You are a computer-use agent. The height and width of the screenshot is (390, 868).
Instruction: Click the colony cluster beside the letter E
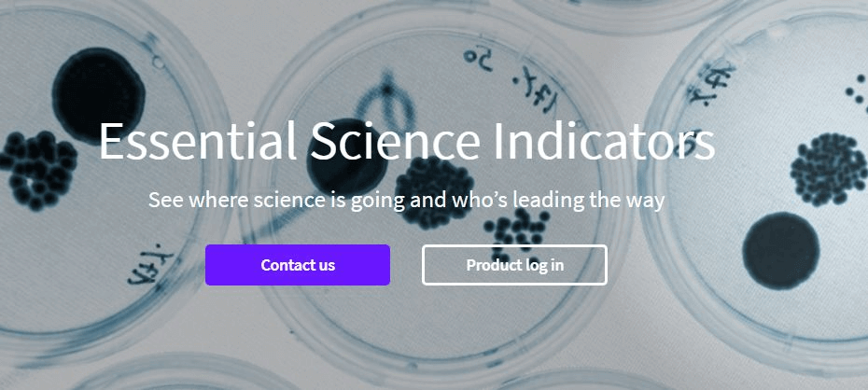coord(37,171)
